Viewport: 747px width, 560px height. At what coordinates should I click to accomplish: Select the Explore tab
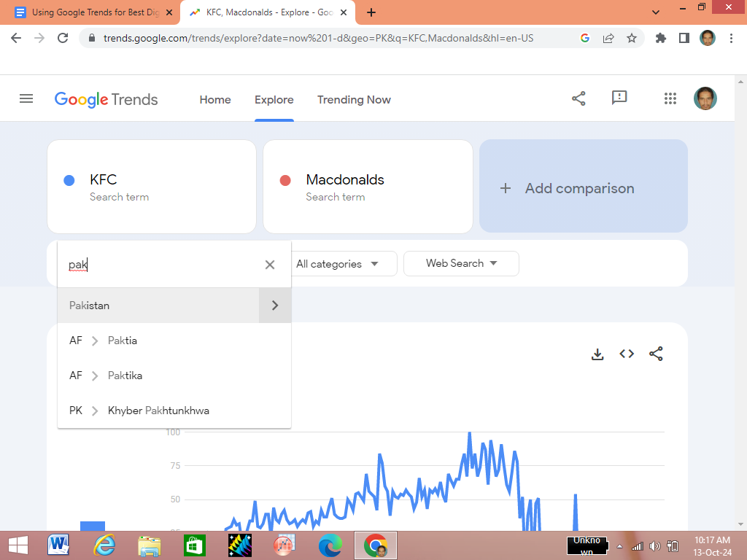pyautogui.click(x=274, y=99)
